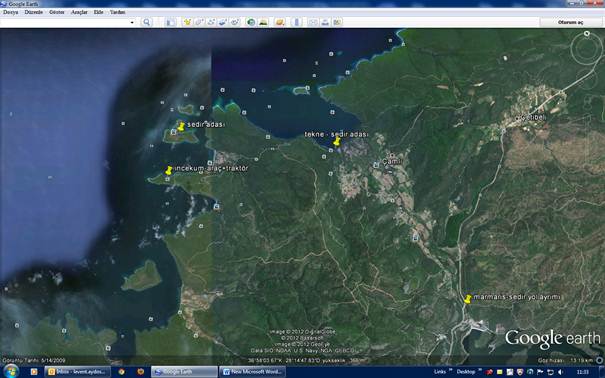The height and width of the screenshot is (378, 605).
Task: Show the ruler tool
Action: (297, 22)
